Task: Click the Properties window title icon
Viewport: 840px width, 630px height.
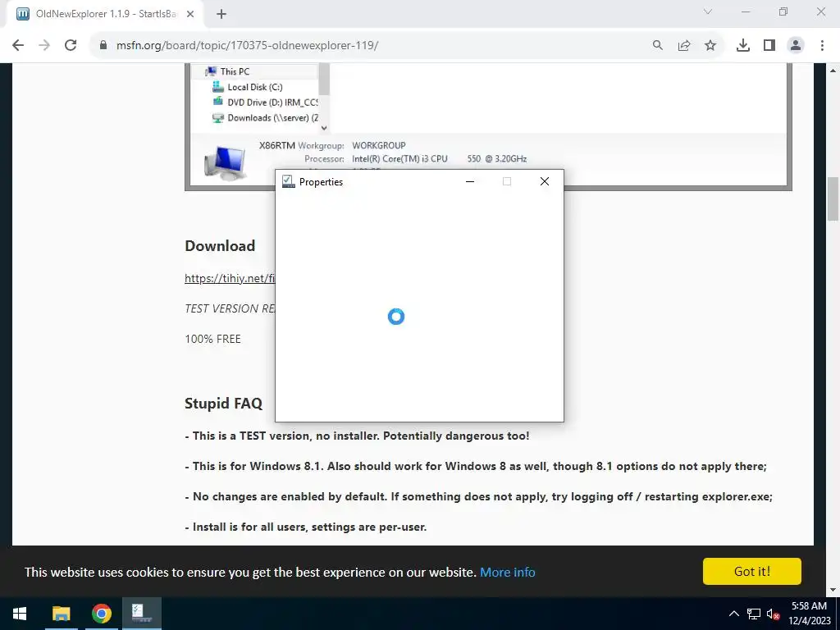Action: [288, 181]
